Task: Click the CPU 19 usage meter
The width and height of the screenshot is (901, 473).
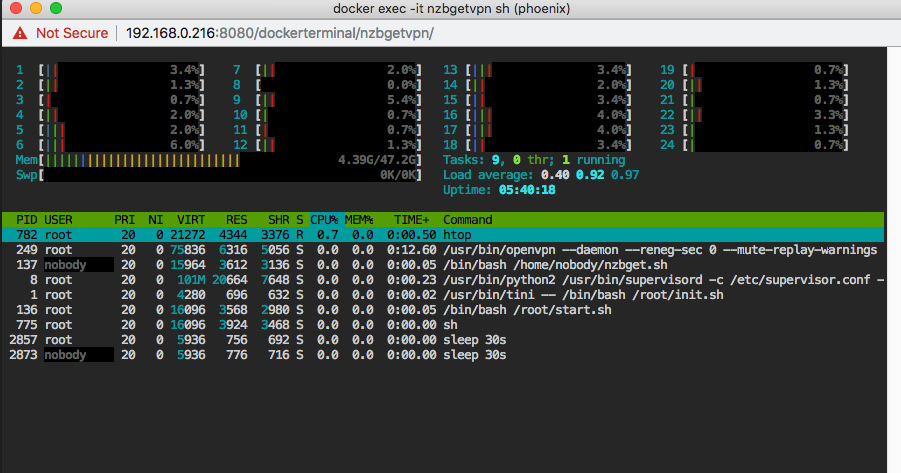Action: click(754, 70)
